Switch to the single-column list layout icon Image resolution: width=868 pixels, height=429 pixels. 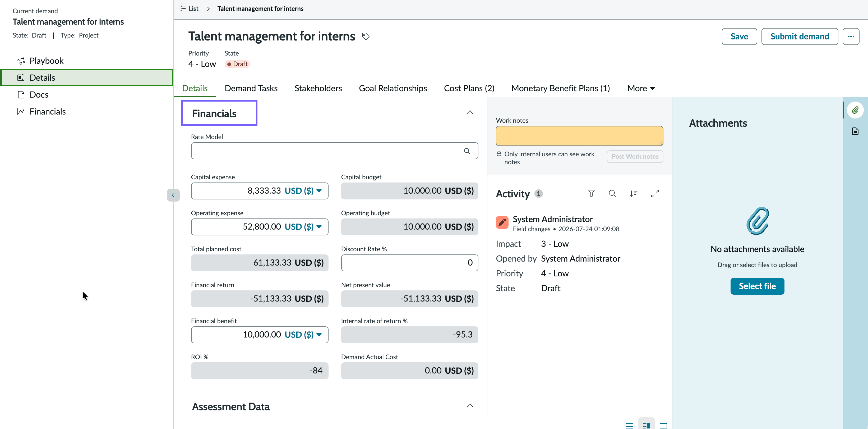click(x=629, y=425)
